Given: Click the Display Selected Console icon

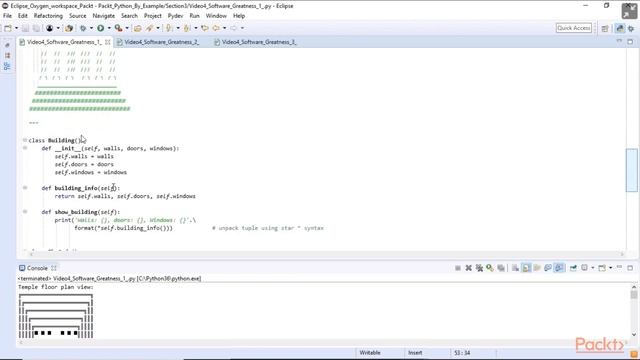Looking at the screenshot, I should coord(584,268).
